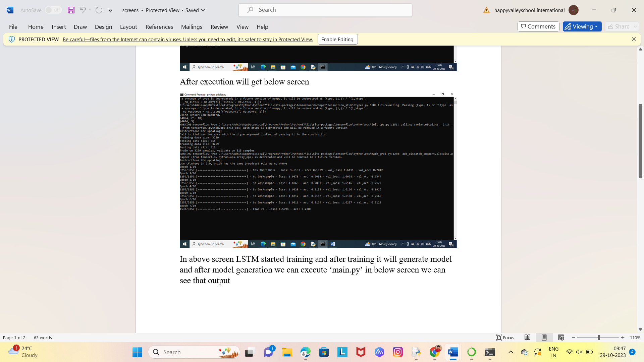Toggle the AutoSave switch

(x=53, y=10)
